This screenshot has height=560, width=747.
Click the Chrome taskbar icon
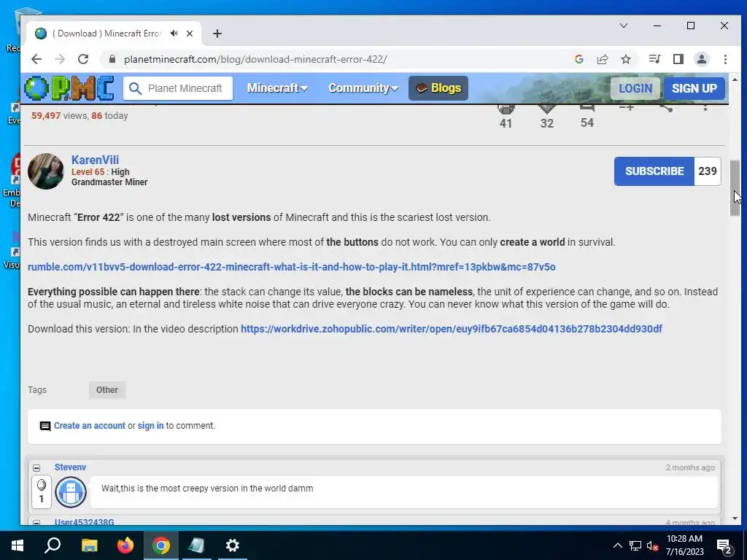click(x=161, y=545)
